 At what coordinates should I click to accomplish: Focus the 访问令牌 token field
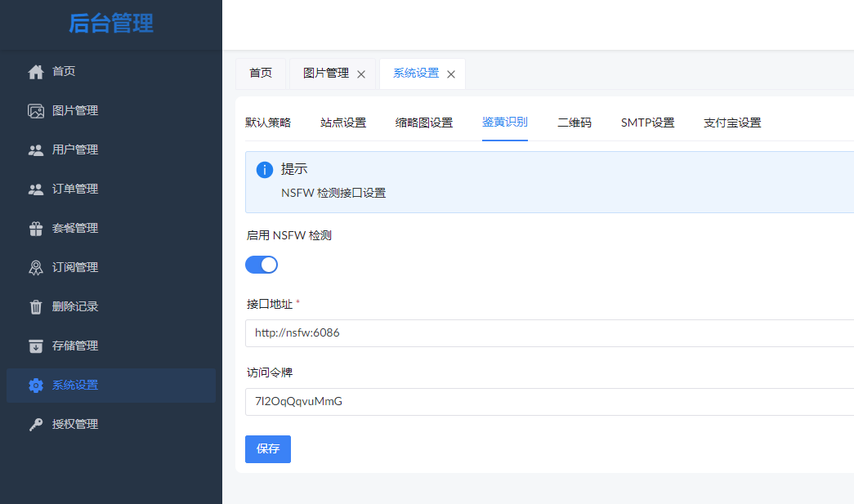click(x=548, y=402)
